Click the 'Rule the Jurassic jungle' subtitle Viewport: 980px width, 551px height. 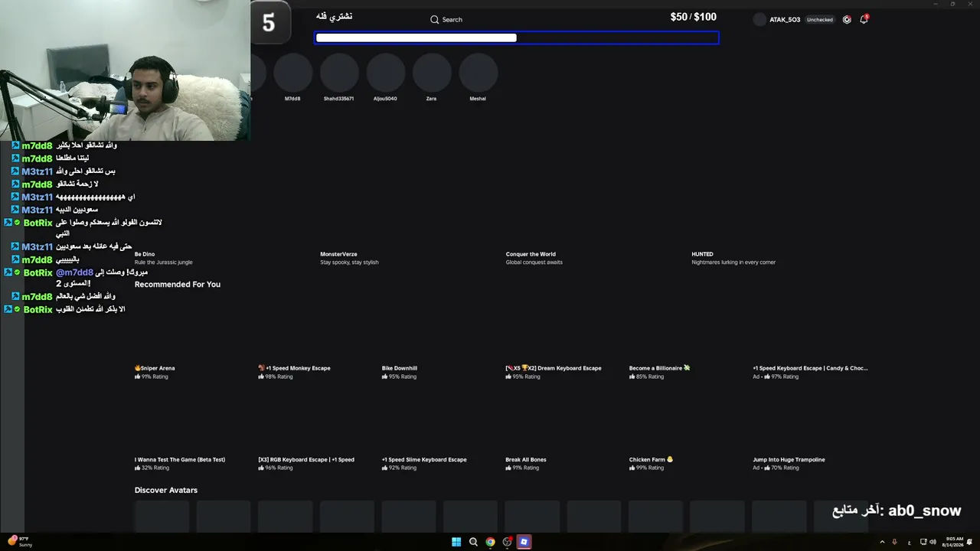(164, 262)
